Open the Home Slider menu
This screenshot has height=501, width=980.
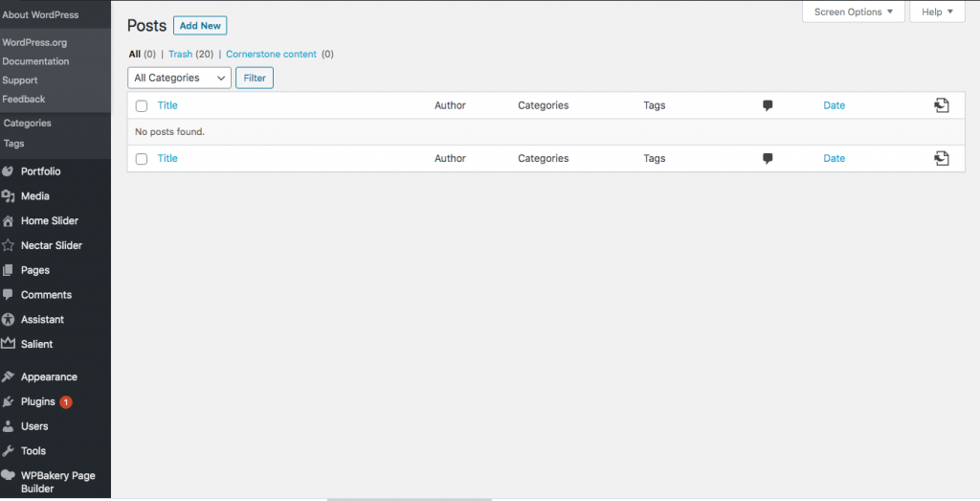50,220
